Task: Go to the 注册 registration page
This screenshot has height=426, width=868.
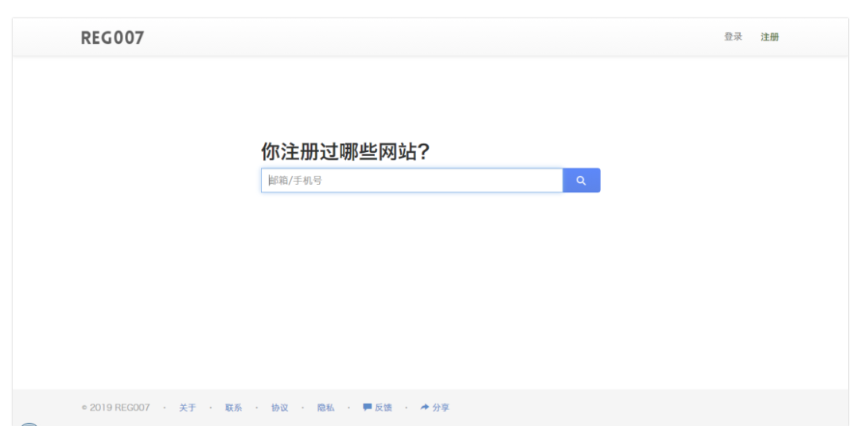Action: [x=769, y=37]
